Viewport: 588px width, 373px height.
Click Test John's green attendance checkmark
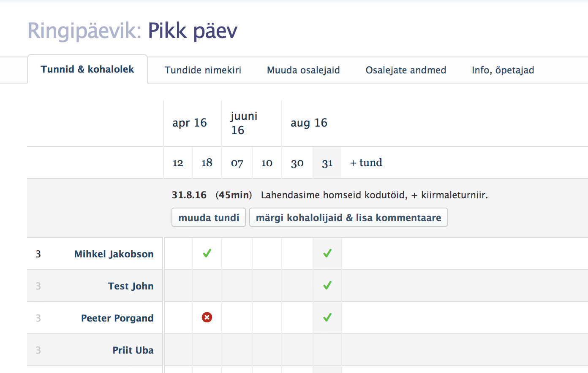click(x=327, y=286)
